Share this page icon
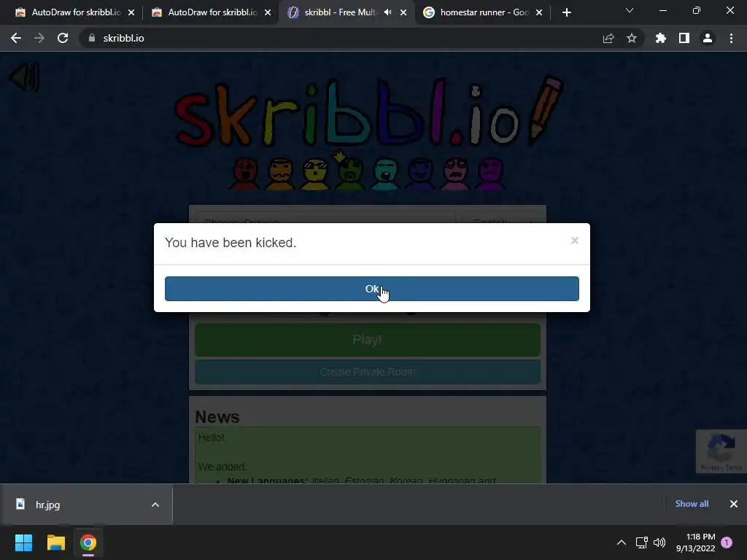 608,38
